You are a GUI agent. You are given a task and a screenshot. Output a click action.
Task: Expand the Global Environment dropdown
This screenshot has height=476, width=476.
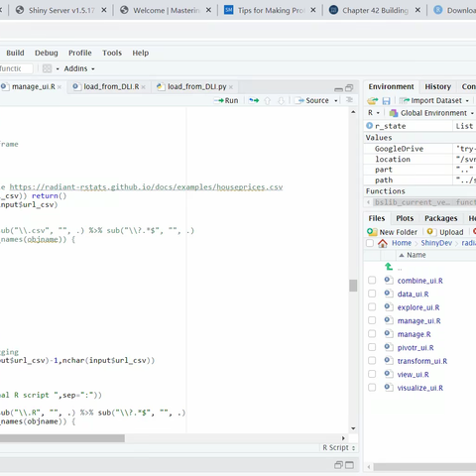[x=431, y=113]
